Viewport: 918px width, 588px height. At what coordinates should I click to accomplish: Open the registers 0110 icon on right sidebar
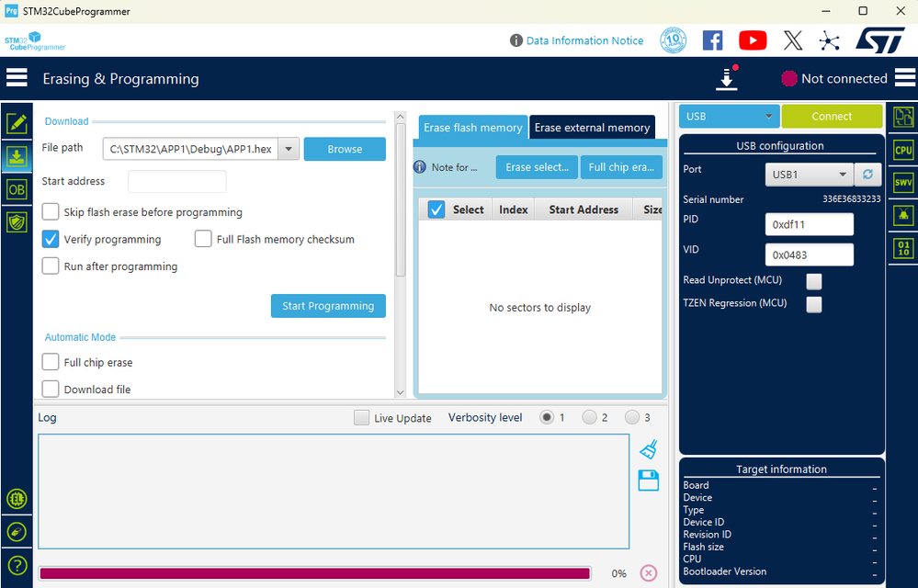902,249
